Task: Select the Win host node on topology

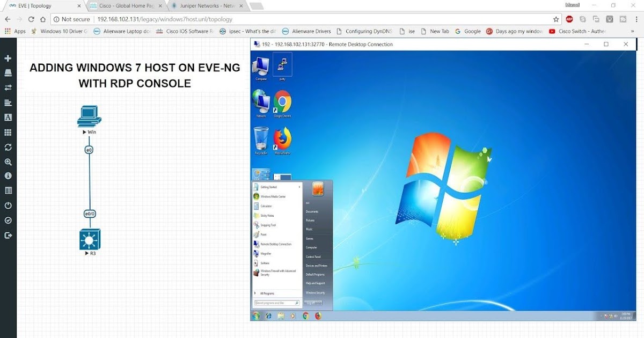Action: coord(89,117)
